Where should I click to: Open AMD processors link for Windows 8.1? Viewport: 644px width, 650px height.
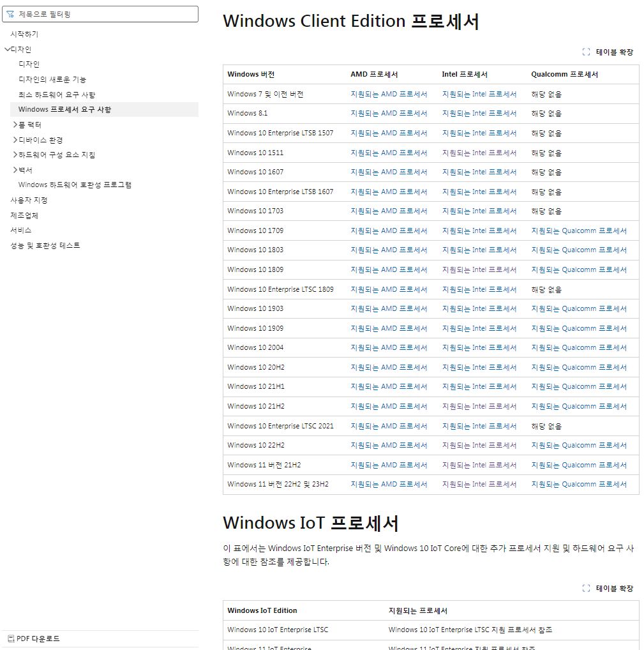[389, 113]
